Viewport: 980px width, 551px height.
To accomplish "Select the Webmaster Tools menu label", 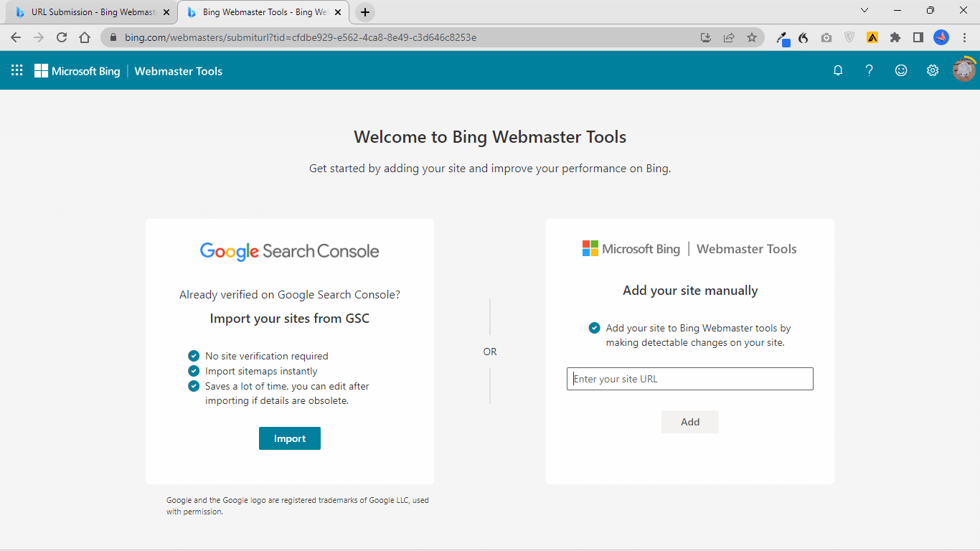I will (x=178, y=70).
